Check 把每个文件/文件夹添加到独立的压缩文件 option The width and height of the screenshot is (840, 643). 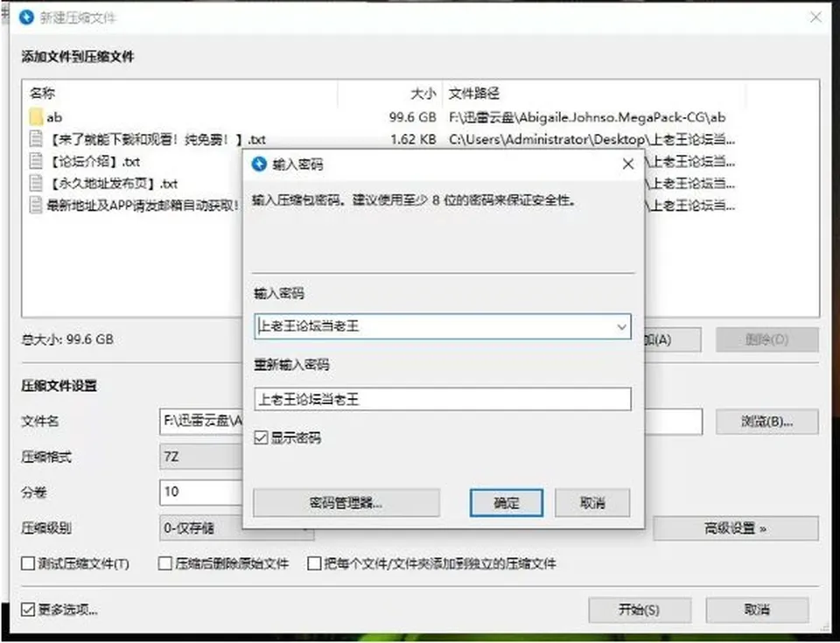point(314,563)
